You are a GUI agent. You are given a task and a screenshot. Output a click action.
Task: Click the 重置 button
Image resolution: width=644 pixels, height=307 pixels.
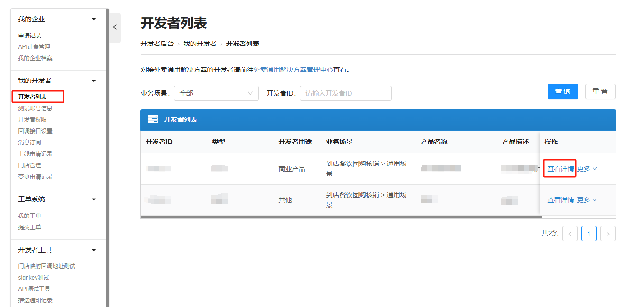click(x=600, y=91)
